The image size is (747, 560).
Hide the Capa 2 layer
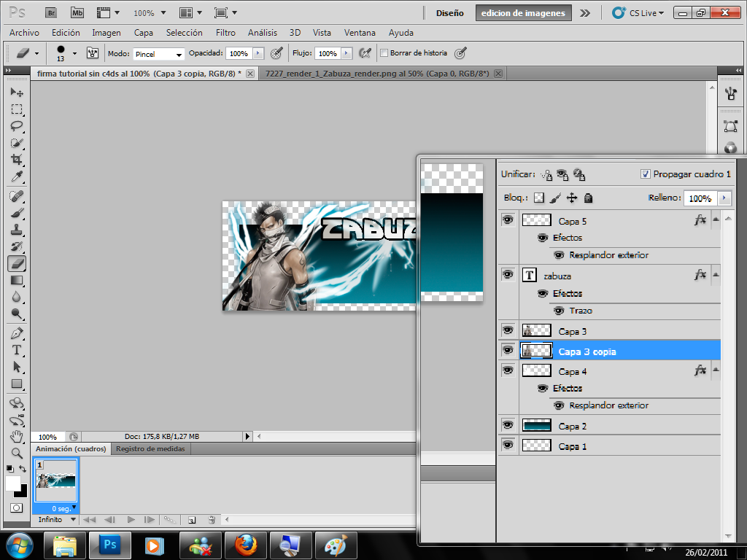pos(508,424)
